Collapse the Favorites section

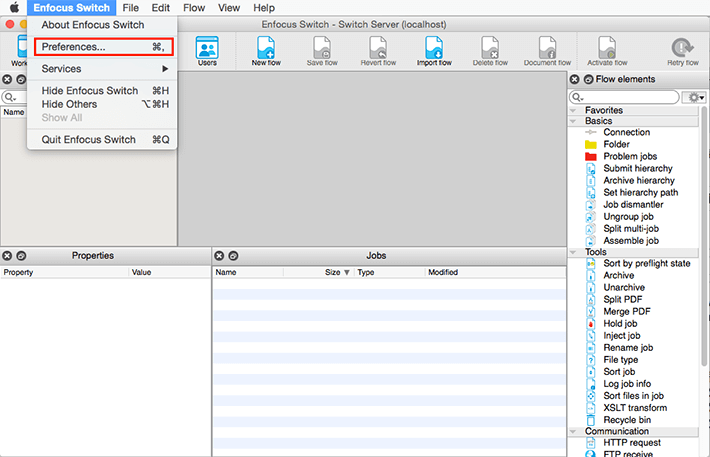pyautogui.click(x=573, y=111)
